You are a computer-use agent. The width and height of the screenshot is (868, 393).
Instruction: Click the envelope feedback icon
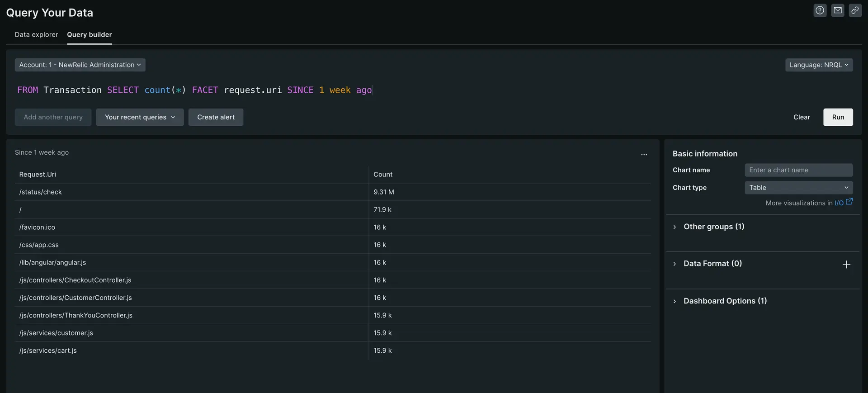pos(837,10)
